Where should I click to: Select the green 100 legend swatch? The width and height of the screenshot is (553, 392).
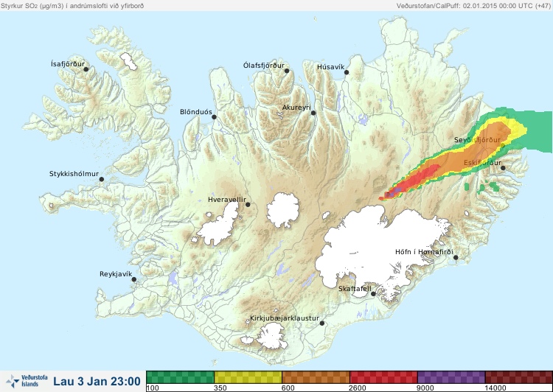180,377
